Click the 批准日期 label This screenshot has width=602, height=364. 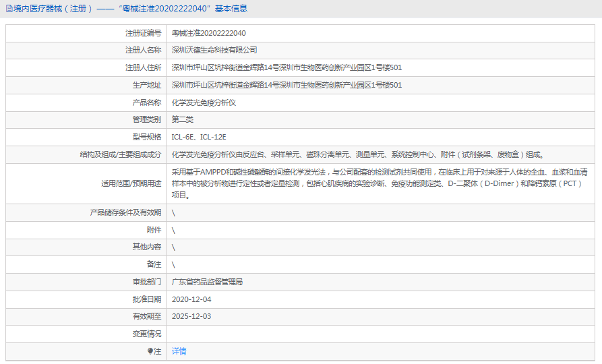click(x=147, y=299)
